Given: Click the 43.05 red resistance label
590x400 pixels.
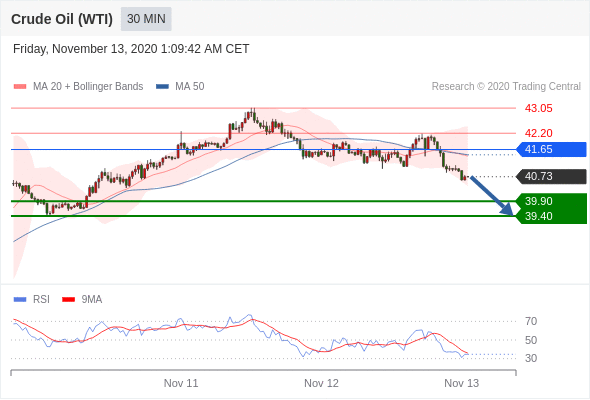Looking at the screenshot, I should tap(538, 108).
